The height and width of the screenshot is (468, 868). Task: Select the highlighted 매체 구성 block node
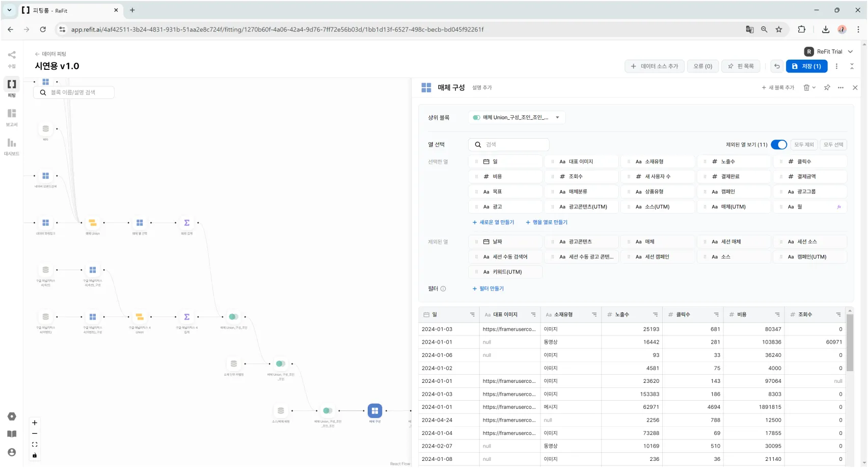tap(375, 410)
